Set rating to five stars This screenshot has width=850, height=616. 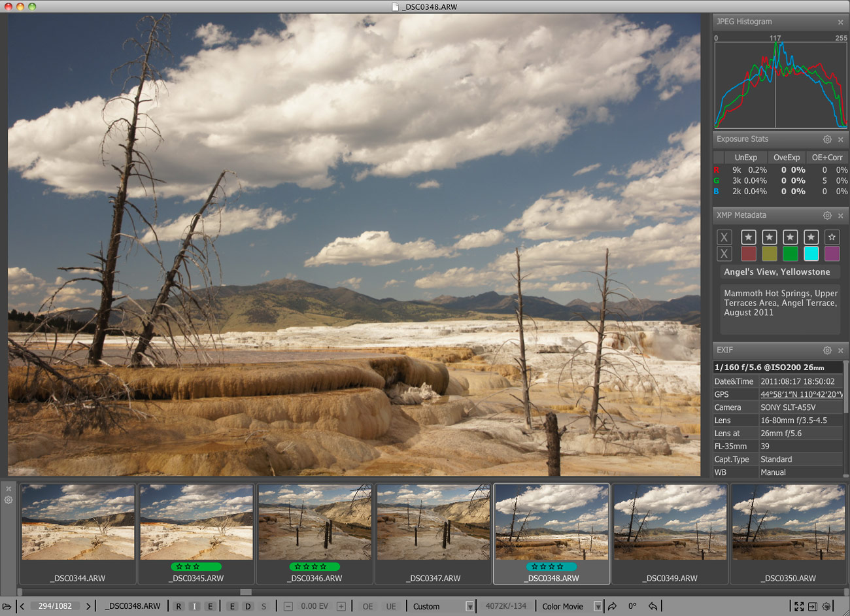pyautogui.click(x=832, y=237)
